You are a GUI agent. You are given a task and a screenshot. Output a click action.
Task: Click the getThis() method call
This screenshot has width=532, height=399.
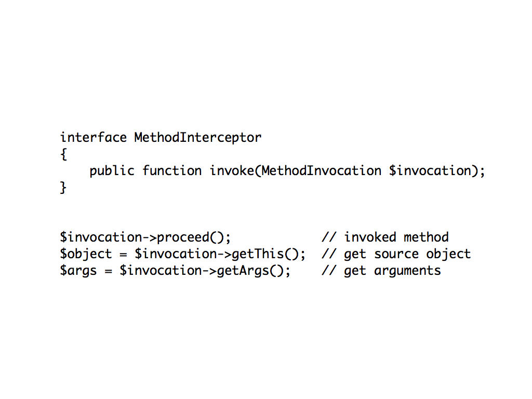(x=264, y=254)
